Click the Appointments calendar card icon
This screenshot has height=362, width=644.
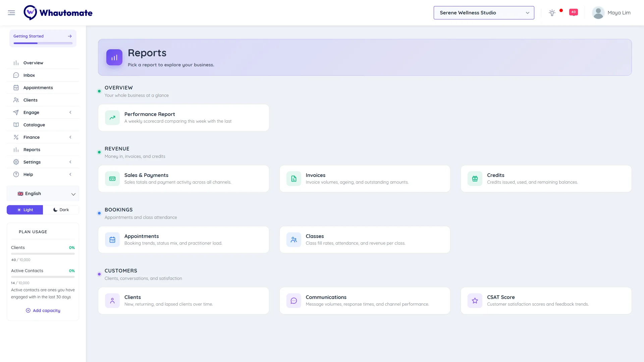pyautogui.click(x=112, y=240)
